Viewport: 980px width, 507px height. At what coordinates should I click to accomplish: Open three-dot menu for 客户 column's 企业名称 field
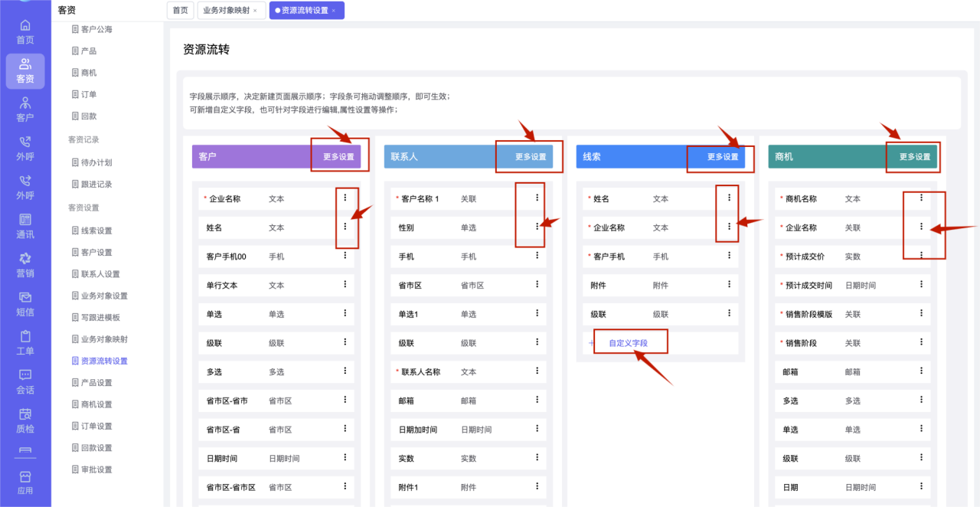point(345,198)
